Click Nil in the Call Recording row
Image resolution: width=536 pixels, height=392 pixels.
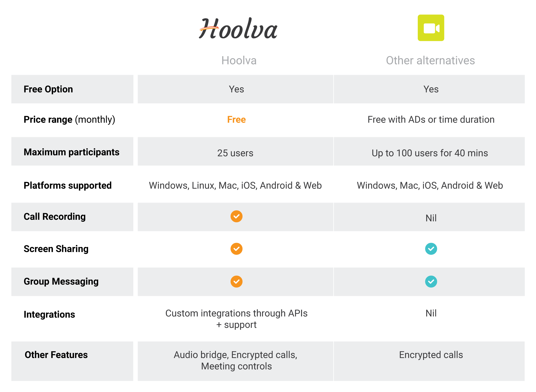coord(431,218)
